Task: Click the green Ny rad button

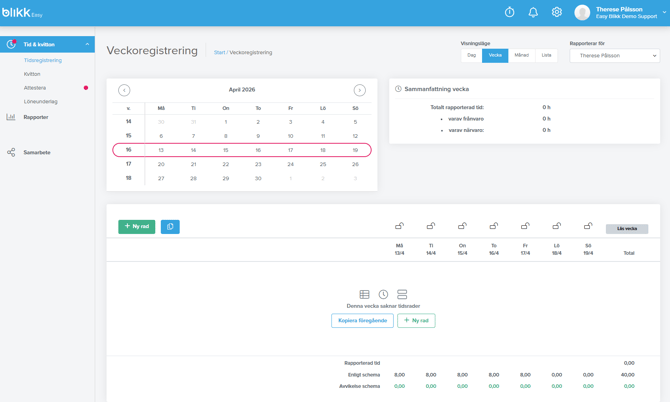Action: (x=136, y=227)
